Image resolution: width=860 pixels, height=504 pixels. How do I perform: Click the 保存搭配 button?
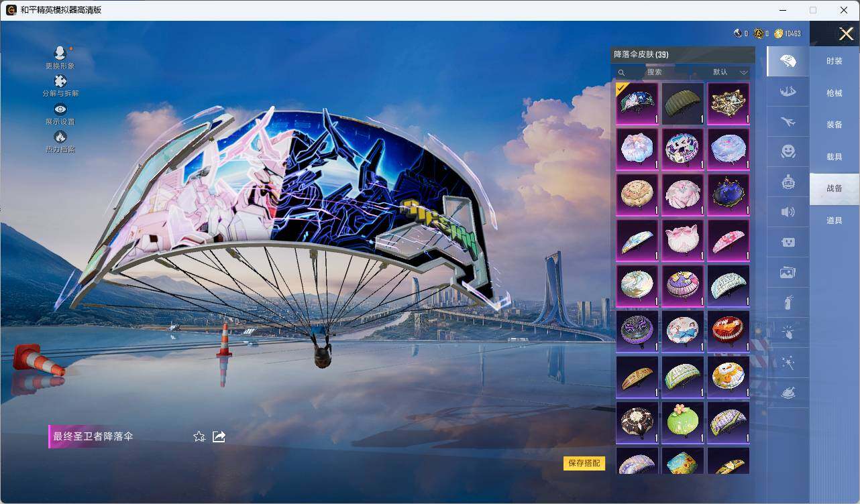pyautogui.click(x=584, y=463)
